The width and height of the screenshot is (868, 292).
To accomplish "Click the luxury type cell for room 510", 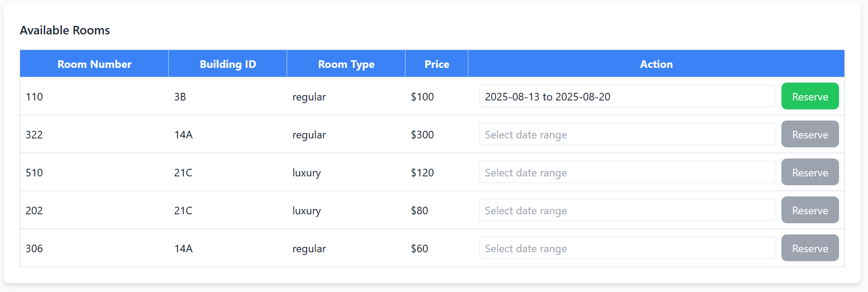I will (306, 173).
